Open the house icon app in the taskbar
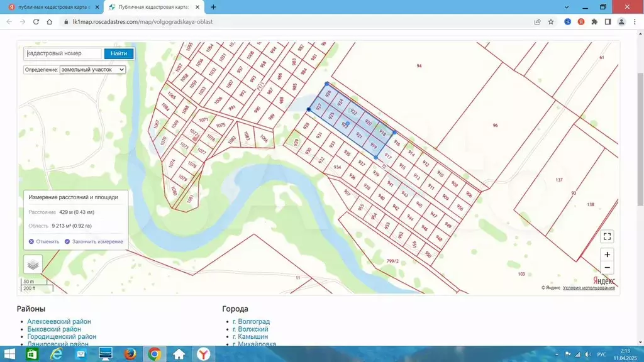 pos(179,354)
